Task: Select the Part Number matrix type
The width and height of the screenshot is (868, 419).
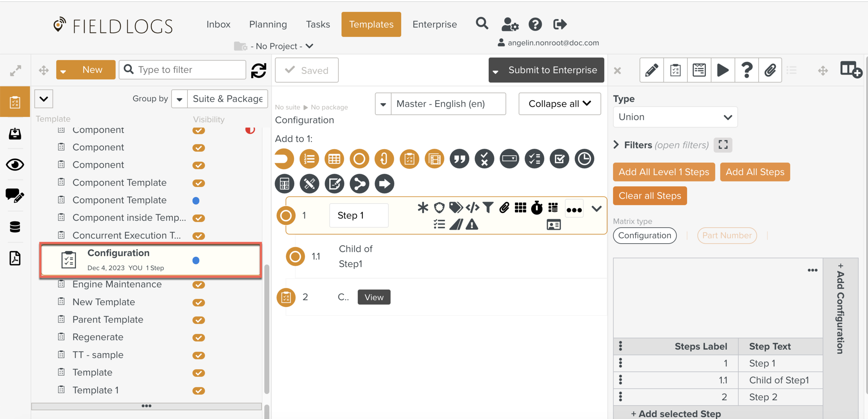Action: (x=727, y=236)
